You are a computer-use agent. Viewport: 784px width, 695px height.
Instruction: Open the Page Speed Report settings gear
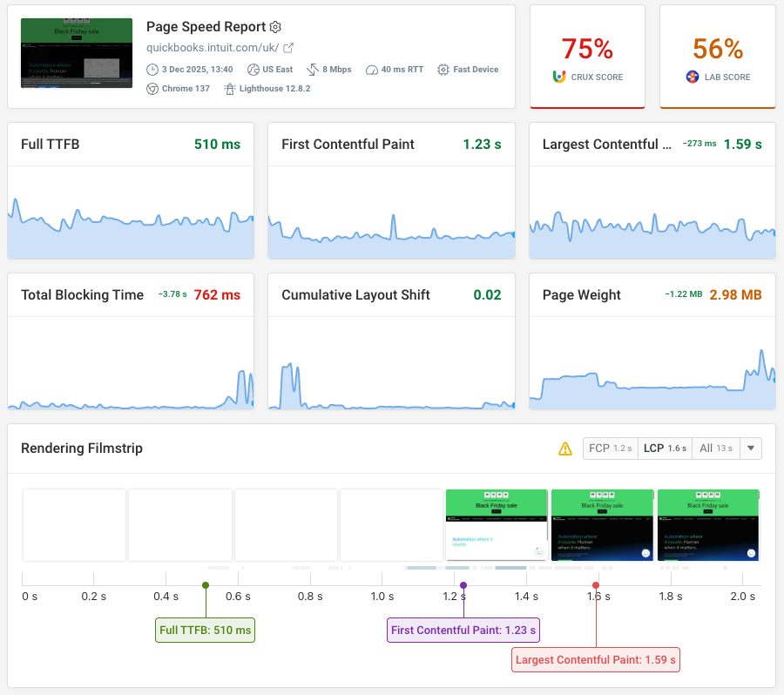[x=275, y=27]
